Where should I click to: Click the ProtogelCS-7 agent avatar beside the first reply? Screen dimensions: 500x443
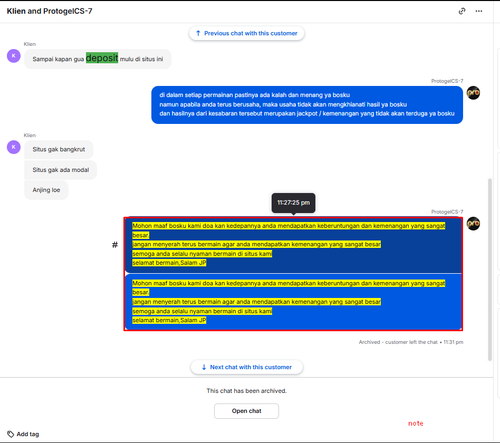click(473, 93)
